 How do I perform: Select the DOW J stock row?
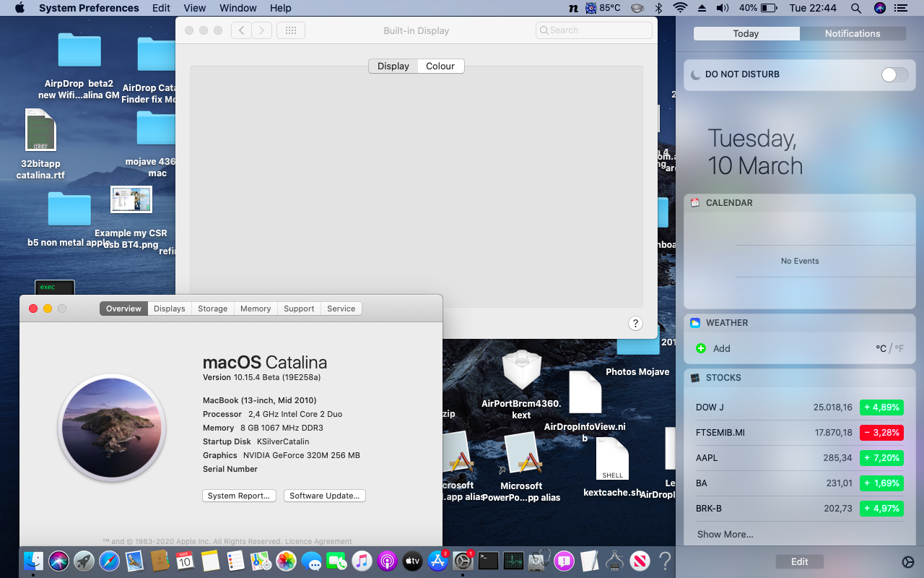[799, 407]
